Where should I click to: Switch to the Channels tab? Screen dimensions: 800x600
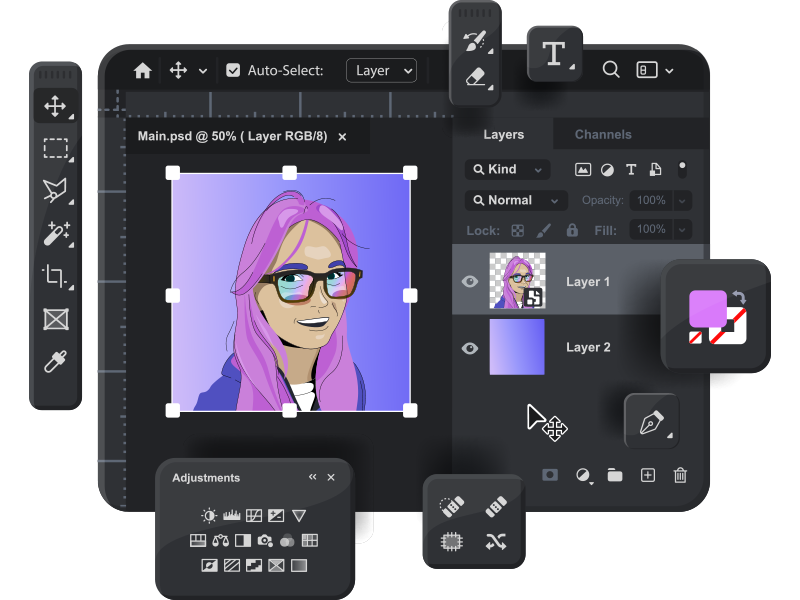pyautogui.click(x=603, y=134)
